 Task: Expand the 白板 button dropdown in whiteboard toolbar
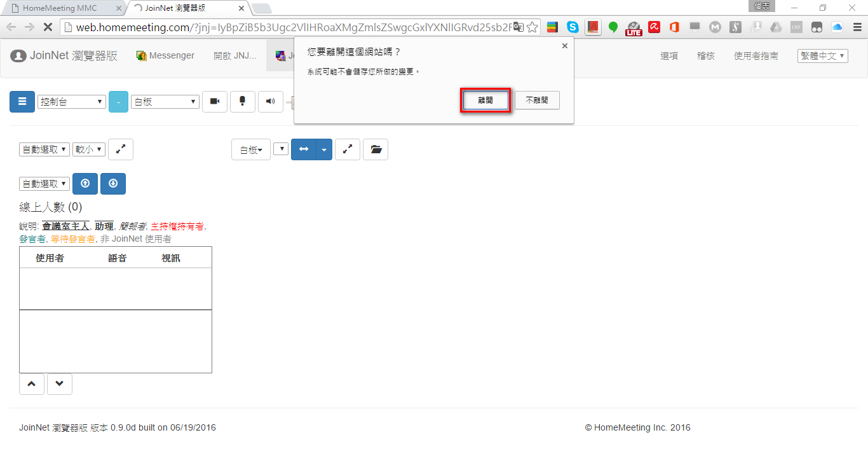click(x=251, y=149)
